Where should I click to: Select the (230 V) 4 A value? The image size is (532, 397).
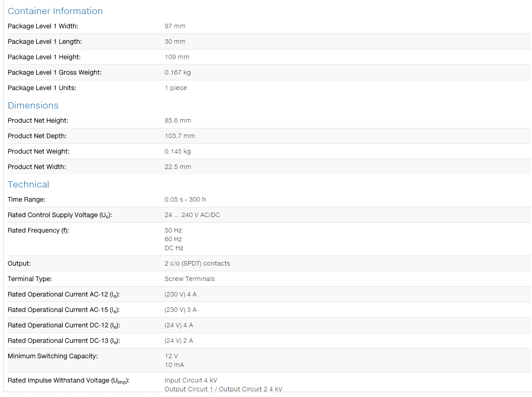[x=181, y=294]
